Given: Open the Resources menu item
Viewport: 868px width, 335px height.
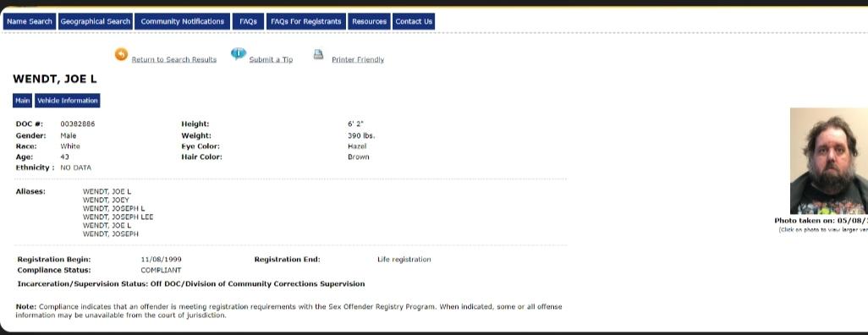Looking at the screenshot, I should click(x=369, y=22).
